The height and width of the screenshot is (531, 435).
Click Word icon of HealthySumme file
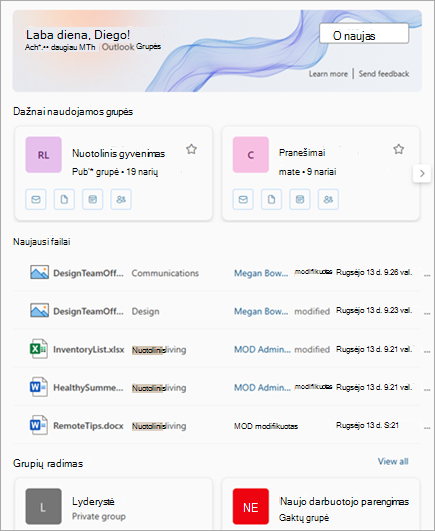click(x=39, y=387)
